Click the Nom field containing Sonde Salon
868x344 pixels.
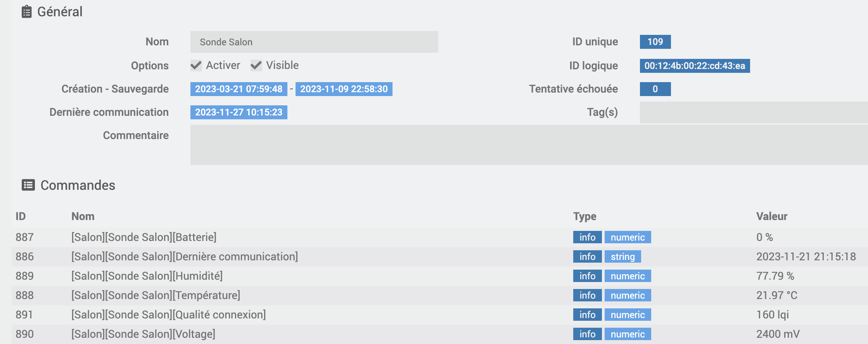[x=314, y=42]
